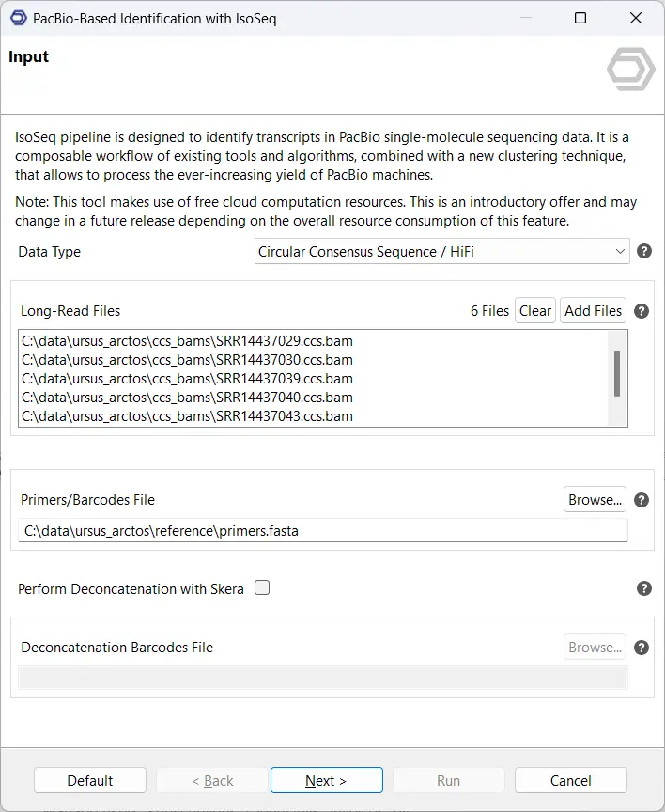
Task: Click the Default button
Action: pos(90,780)
